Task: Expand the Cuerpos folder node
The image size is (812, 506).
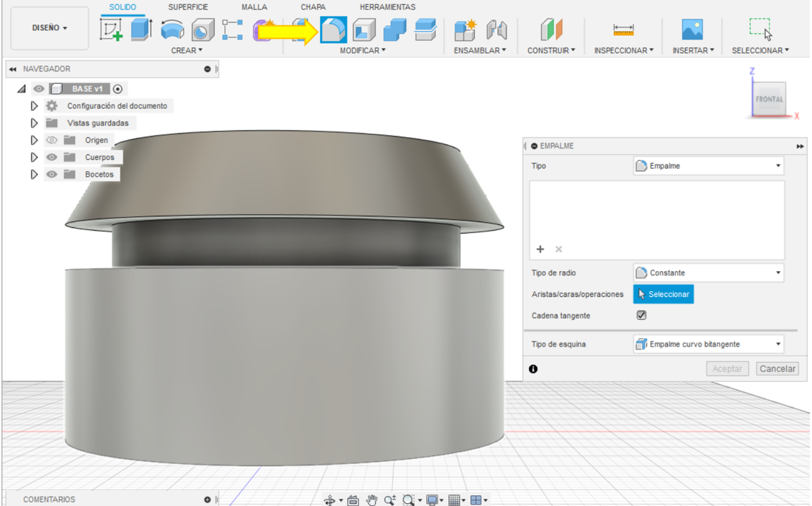Action: coord(34,157)
